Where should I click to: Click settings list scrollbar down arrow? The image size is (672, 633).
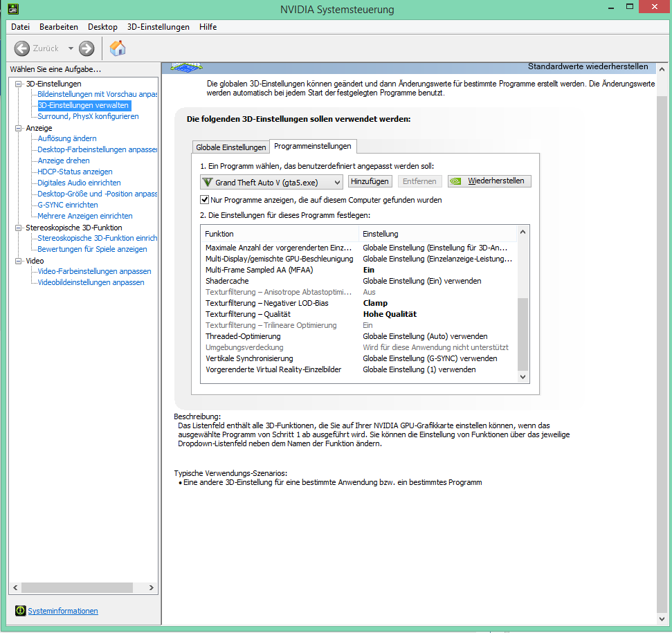pyautogui.click(x=523, y=377)
